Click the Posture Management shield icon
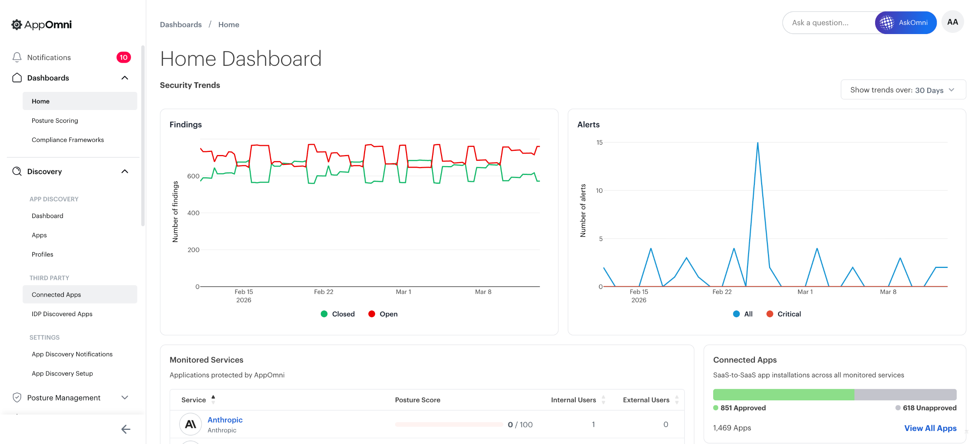 [17, 397]
